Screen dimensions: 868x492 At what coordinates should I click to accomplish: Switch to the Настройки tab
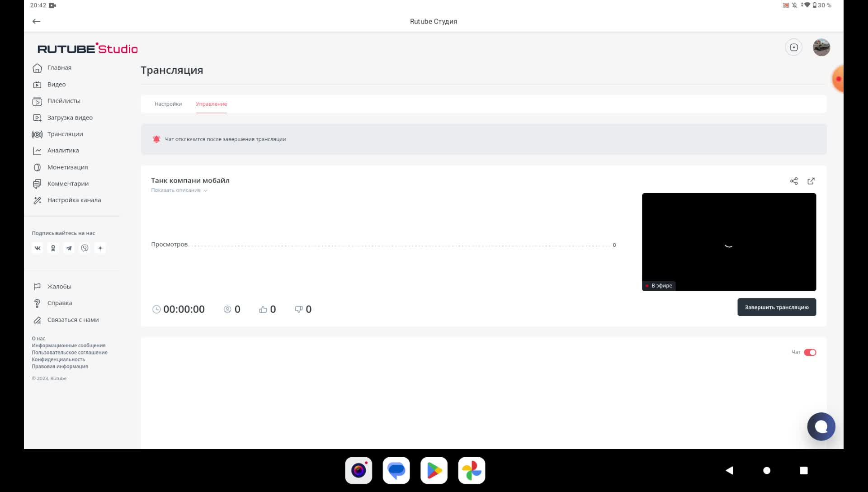point(168,104)
